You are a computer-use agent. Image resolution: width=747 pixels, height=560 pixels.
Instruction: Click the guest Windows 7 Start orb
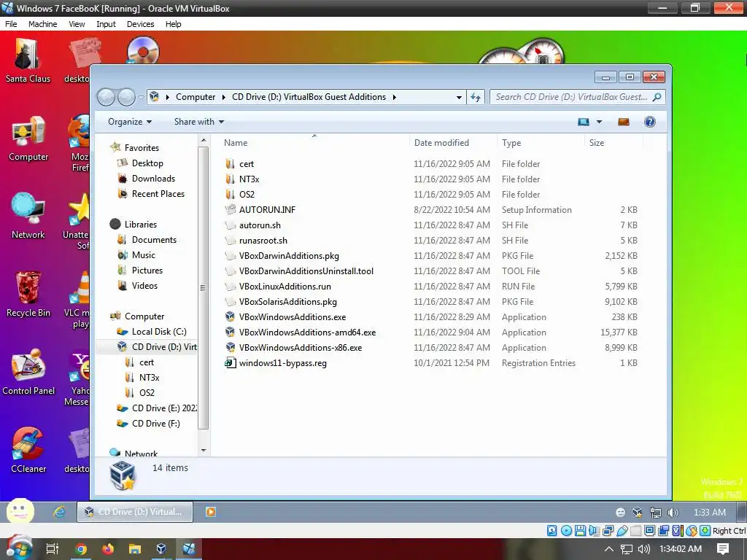(20, 512)
